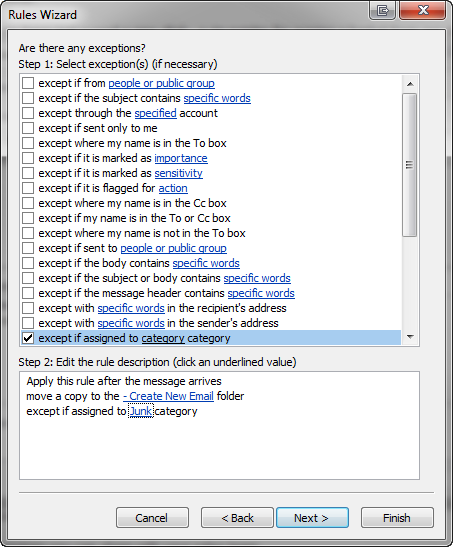Check 'except through the specified account' box
The width and height of the screenshot is (453, 547).
[28, 113]
